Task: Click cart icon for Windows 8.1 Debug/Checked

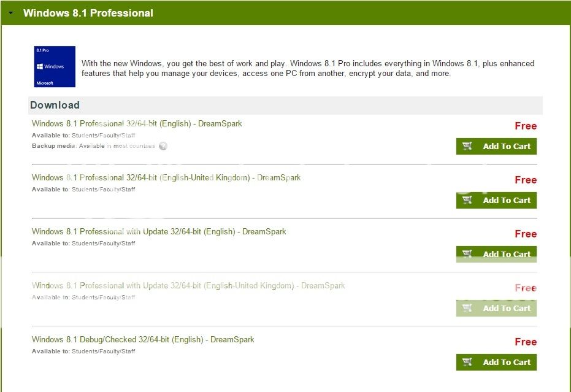Action: pos(467,362)
